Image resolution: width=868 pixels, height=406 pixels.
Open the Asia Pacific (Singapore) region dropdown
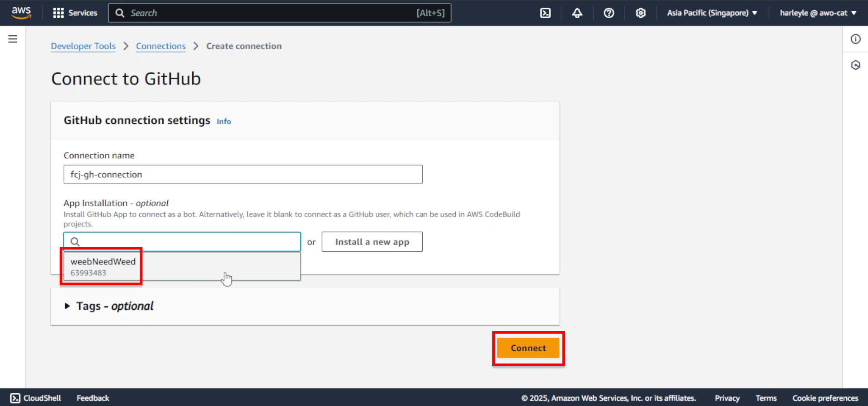[712, 13]
